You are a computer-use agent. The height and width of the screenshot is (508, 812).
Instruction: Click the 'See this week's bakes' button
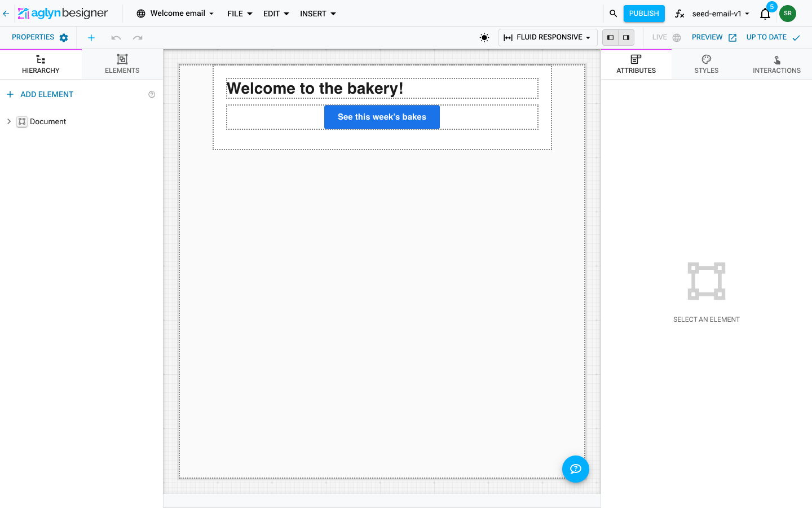(x=382, y=117)
